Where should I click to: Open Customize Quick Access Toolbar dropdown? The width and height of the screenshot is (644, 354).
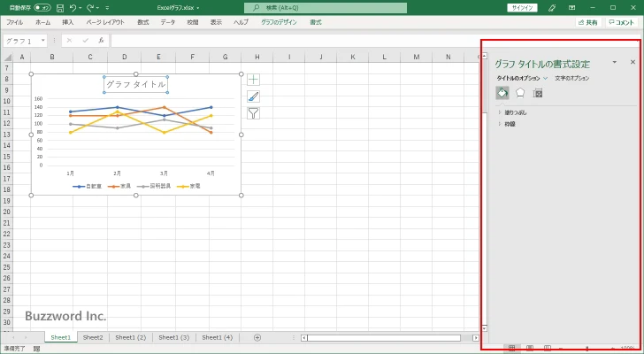pos(107,8)
